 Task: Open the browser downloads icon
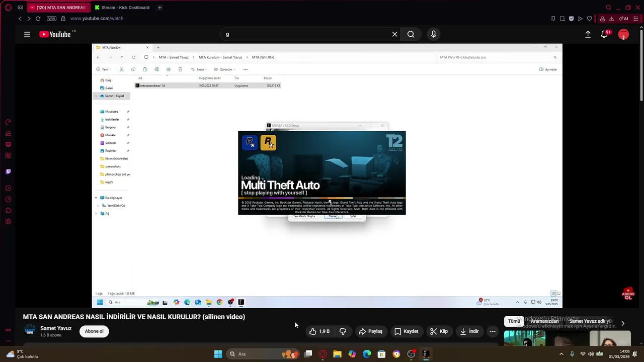612,19
